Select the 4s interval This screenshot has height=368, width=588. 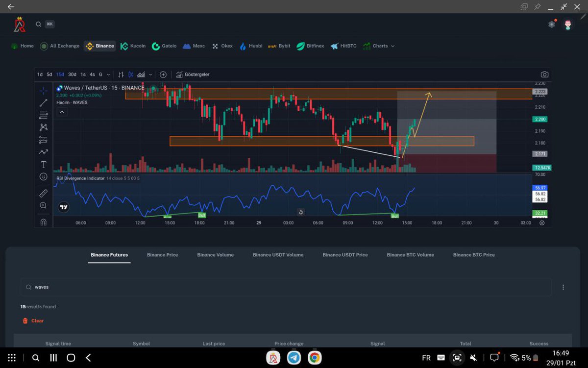point(92,74)
